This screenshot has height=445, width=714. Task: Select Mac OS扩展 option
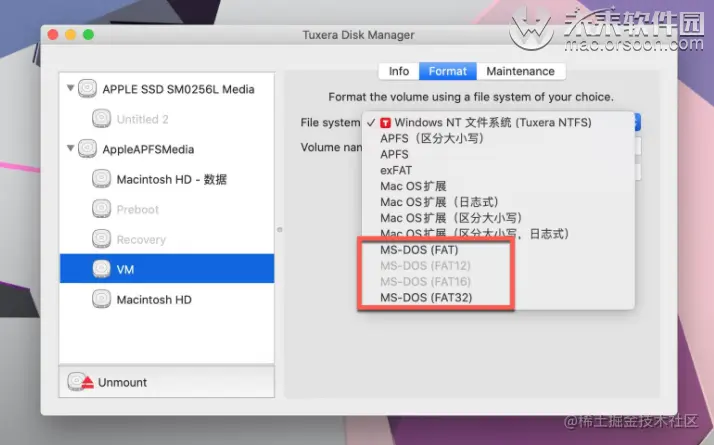click(498, 186)
